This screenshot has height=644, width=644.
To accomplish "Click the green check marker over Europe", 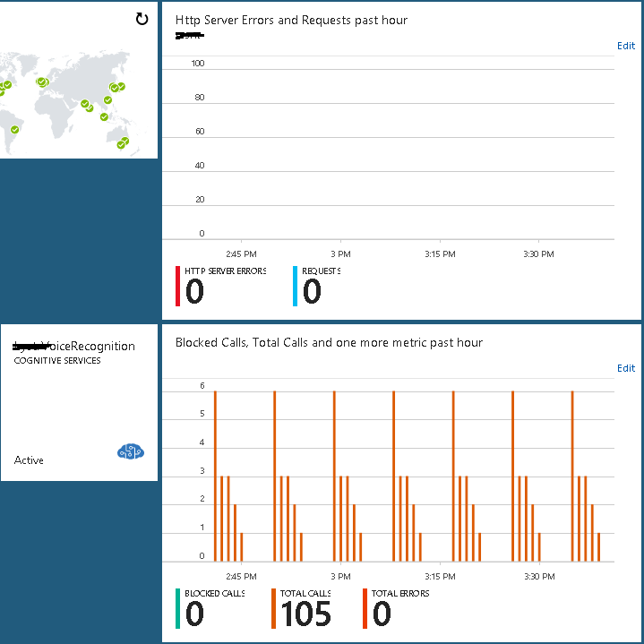I will (42, 82).
